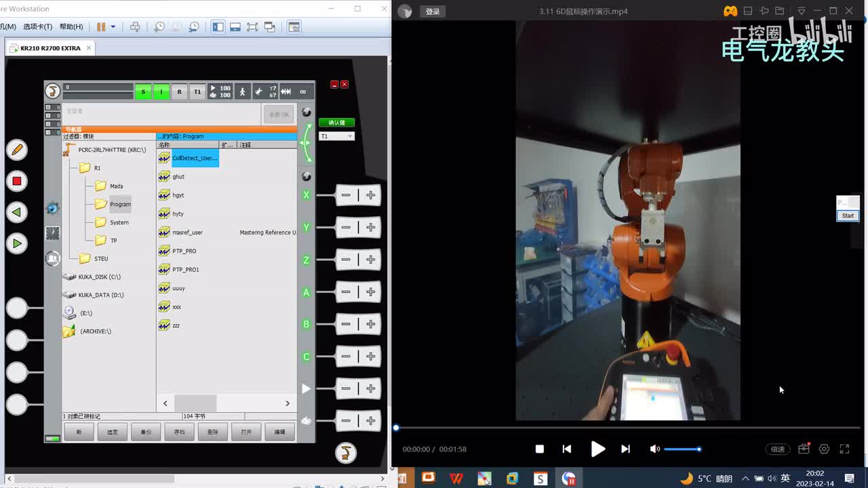Click the 打开 (Open) softkey
This screenshot has width=868, height=488.
pos(246,432)
